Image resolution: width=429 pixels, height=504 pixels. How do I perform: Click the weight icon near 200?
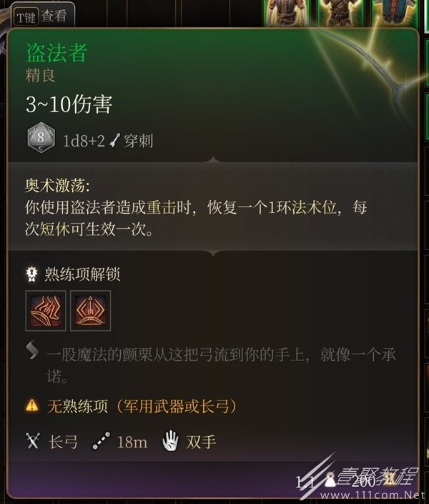[x=330, y=480]
